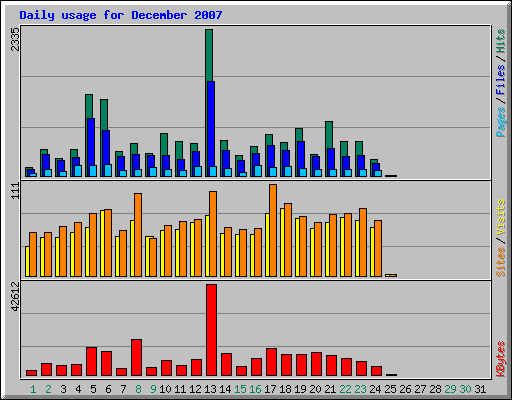Select the tallest orange sites bar, day 17
The height and width of the screenshot is (400, 512).
tap(273, 230)
